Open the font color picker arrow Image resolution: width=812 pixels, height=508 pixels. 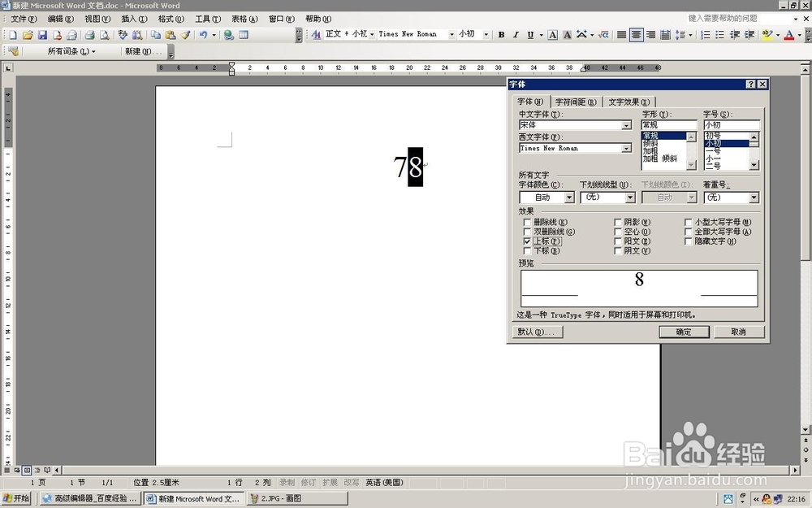799,34
